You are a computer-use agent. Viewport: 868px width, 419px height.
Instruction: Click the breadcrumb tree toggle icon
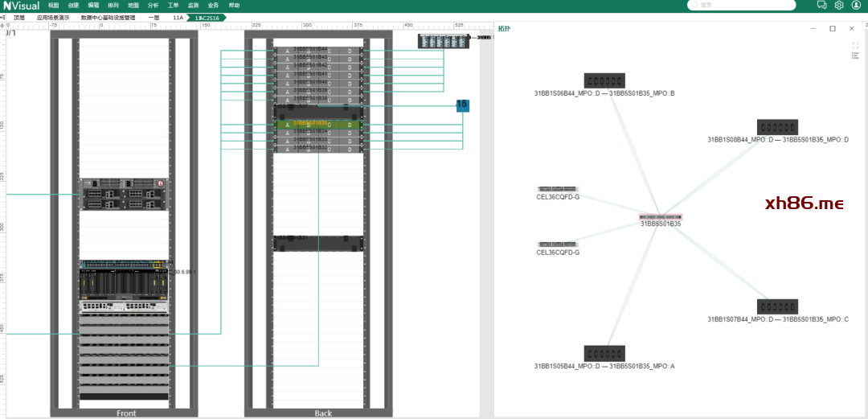[x=3, y=18]
